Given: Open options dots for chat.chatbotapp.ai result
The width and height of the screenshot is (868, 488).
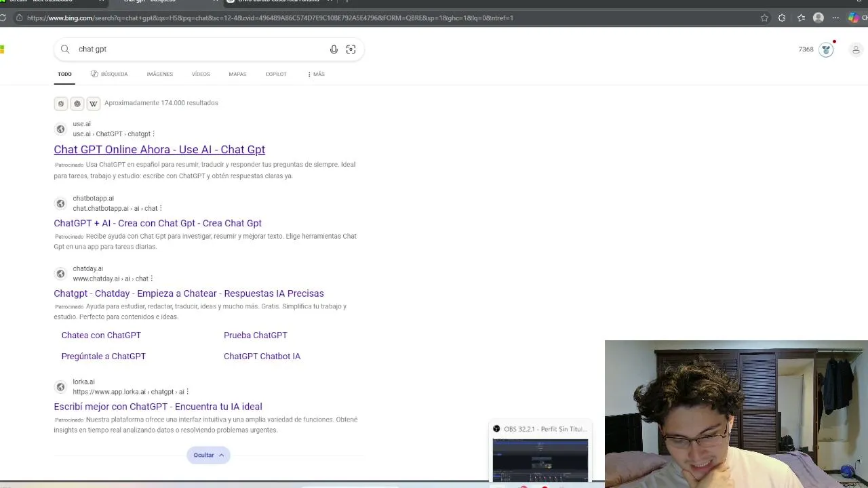Looking at the screenshot, I should coord(161,208).
